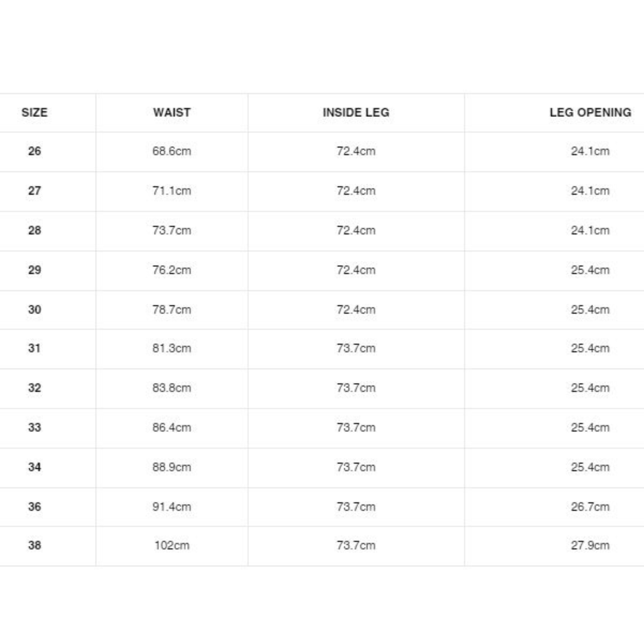The image size is (644, 644).
Task: Select size 34 row label
Action: pyautogui.click(x=34, y=467)
